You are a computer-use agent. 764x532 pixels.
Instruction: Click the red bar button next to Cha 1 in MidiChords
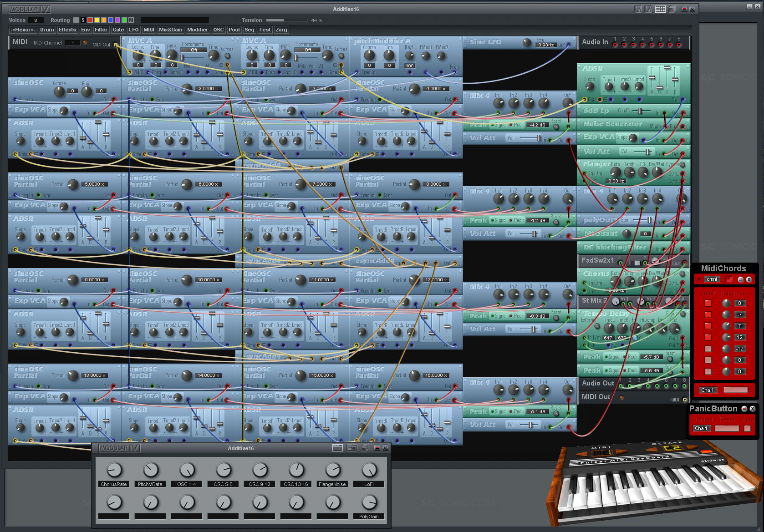pyautogui.click(x=735, y=390)
